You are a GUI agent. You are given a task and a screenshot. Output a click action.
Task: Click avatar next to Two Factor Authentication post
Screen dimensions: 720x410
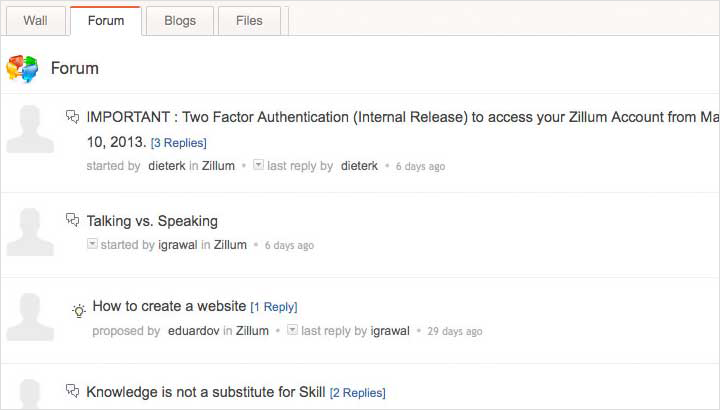tap(30, 129)
